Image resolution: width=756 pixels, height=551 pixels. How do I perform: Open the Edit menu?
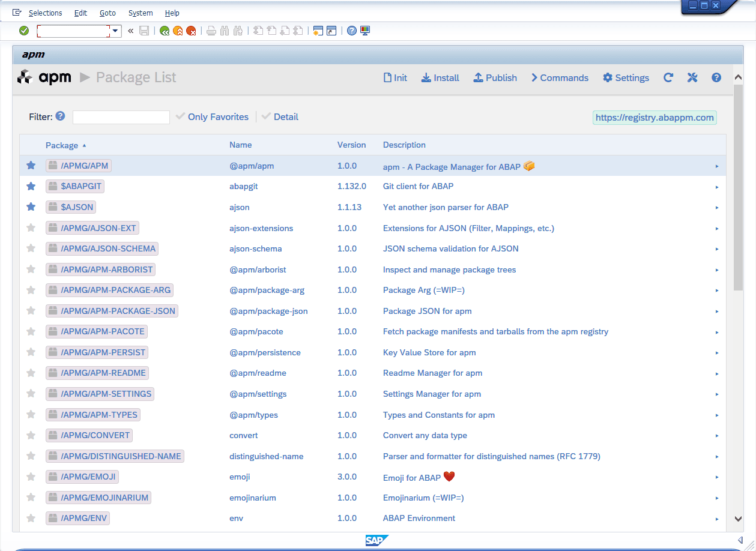(x=80, y=13)
